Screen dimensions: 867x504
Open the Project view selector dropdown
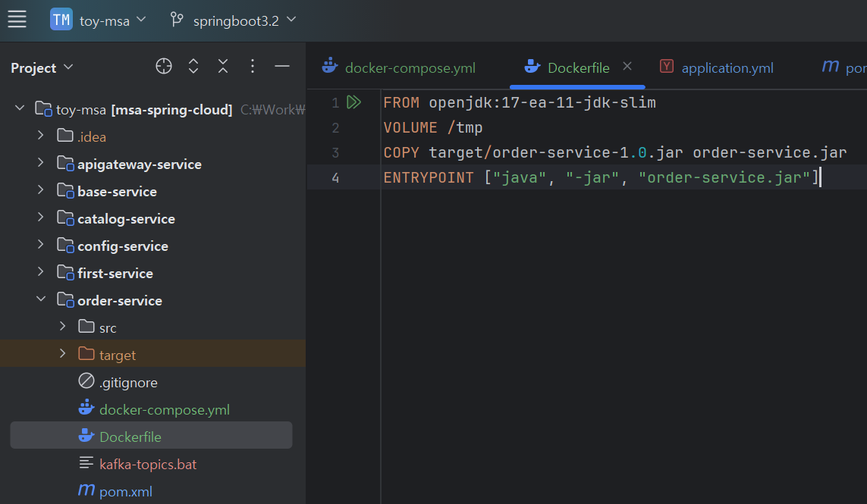42,67
